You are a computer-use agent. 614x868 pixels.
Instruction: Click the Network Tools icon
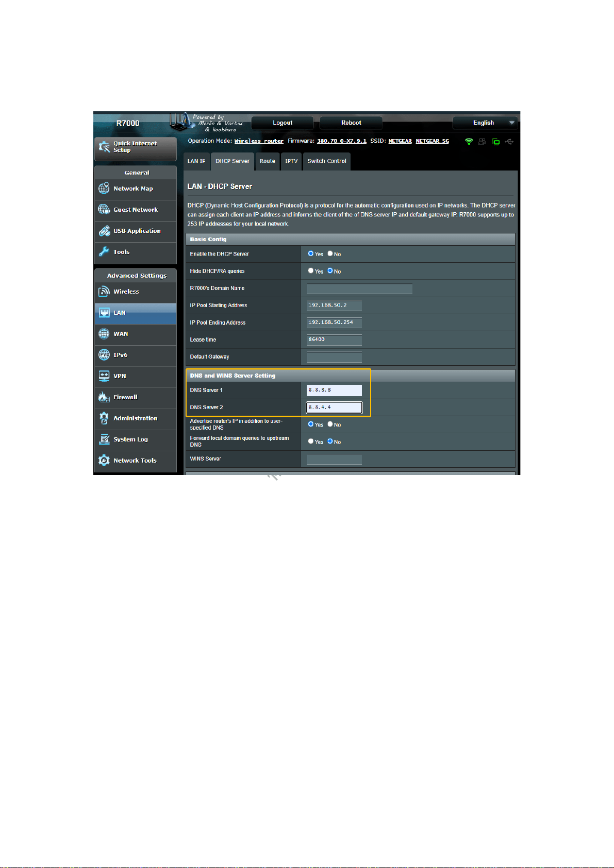(104, 461)
